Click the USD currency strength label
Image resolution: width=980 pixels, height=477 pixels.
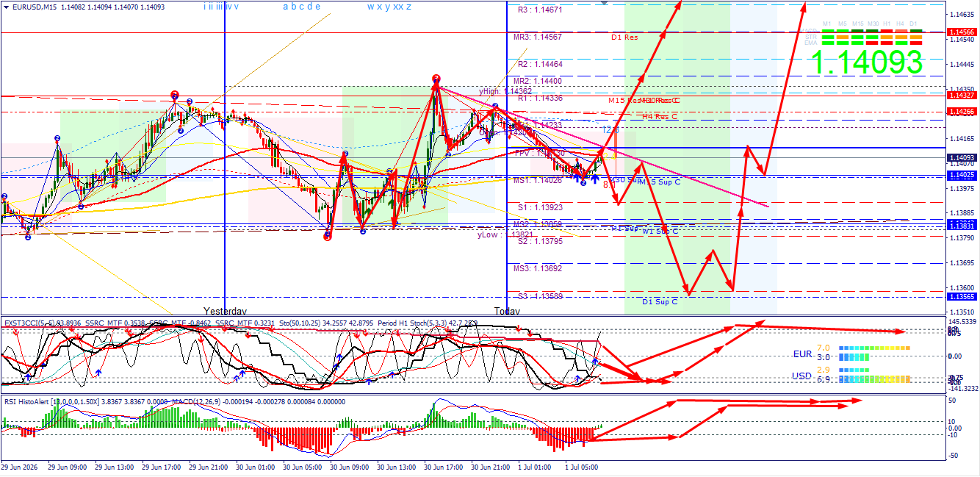pos(802,376)
